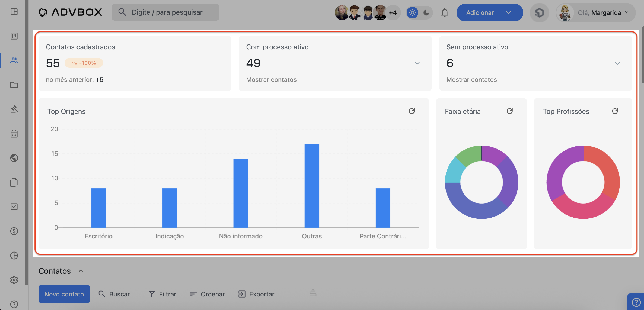Click Exportar in contacts toolbar
Screen dimensions: 644x310
(x=256, y=294)
